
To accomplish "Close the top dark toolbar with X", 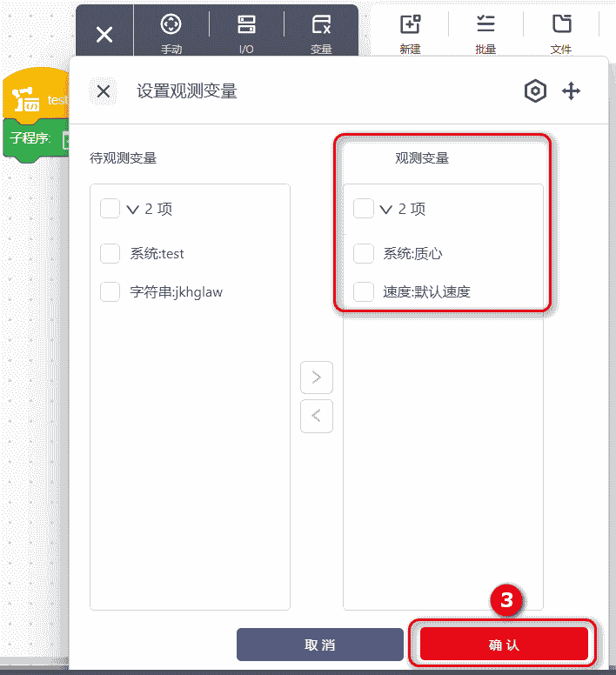I will tap(104, 35).
